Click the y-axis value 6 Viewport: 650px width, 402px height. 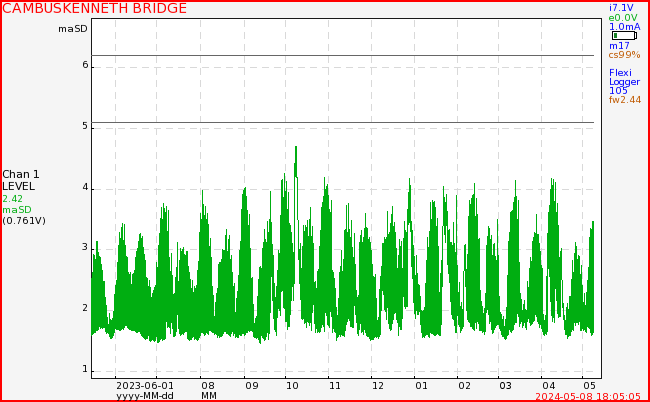click(85, 65)
